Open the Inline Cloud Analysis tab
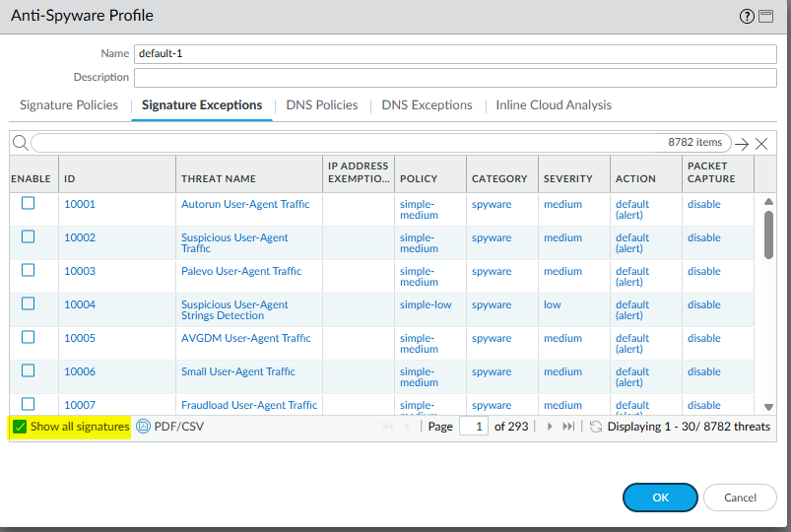Viewport: 791px width, 532px height. [x=554, y=104]
